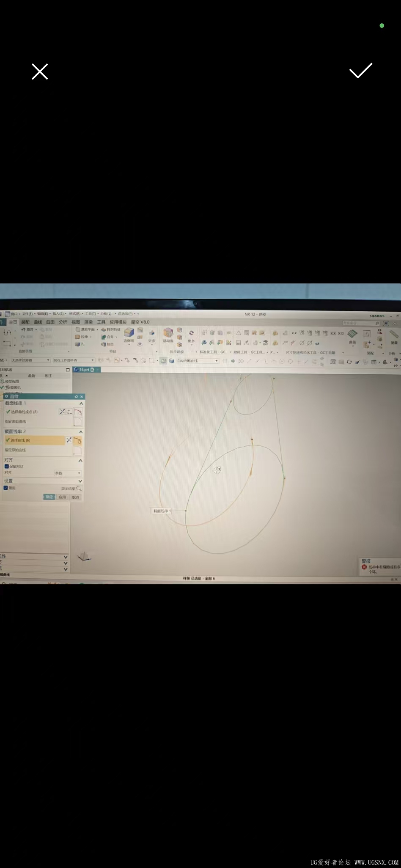This screenshot has width=401, height=868.
Task: Click the reset icon in 直纹 dialog title
Action: [76, 396]
